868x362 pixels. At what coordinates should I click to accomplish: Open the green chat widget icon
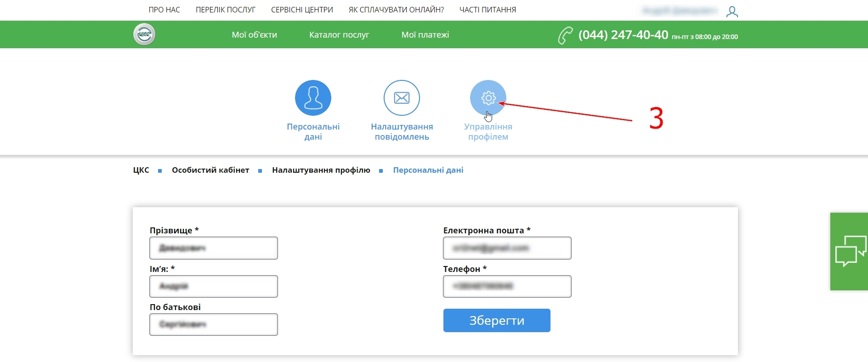[x=850, y=251]
